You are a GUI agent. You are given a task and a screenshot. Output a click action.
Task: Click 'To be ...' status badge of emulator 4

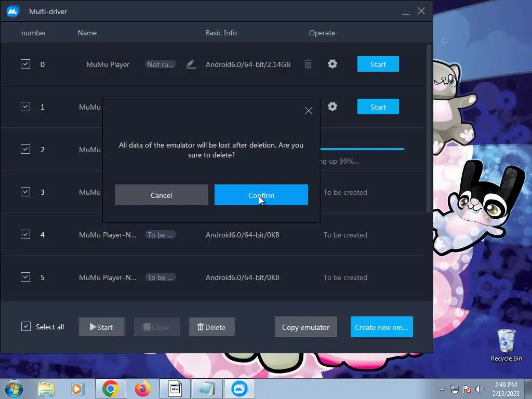(161, 235)
